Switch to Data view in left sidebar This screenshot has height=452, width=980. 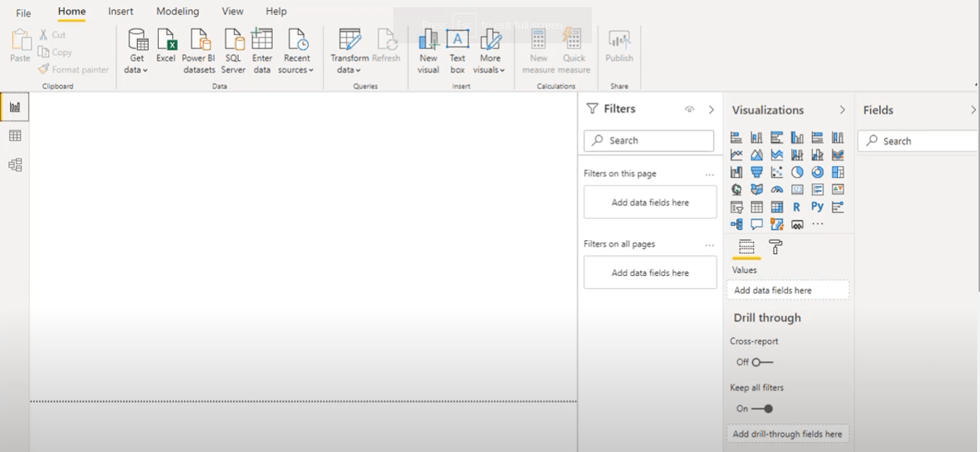[x=14, y=136]
